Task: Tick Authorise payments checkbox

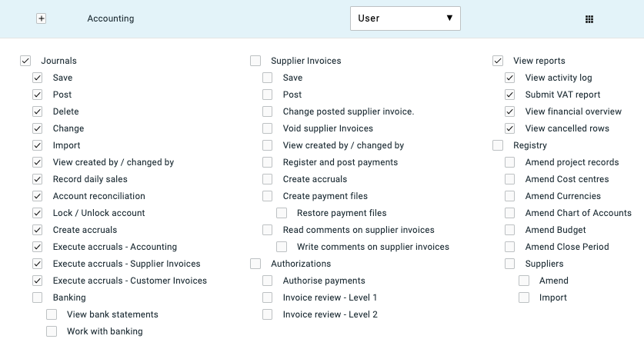Action: [268, 281]
